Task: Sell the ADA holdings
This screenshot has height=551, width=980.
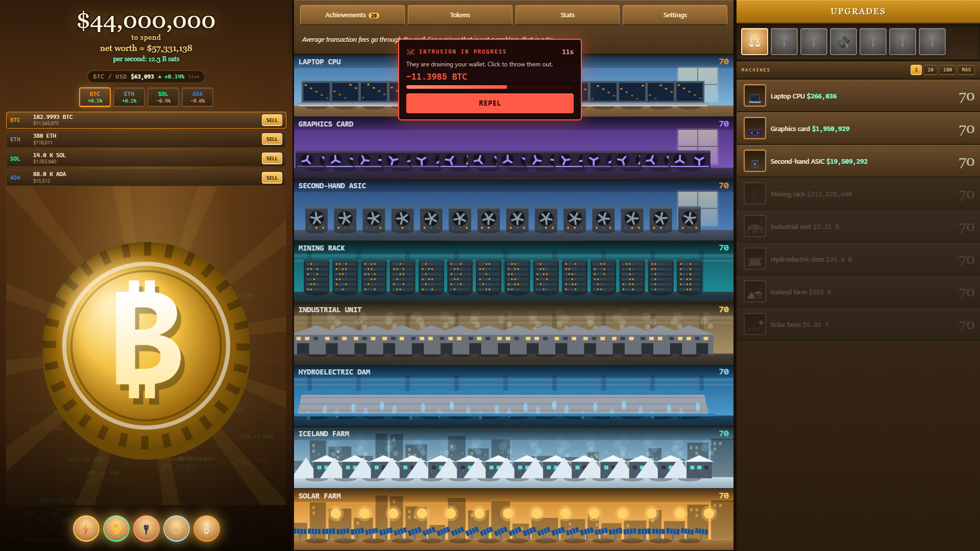Action: (x=272, y=178)
